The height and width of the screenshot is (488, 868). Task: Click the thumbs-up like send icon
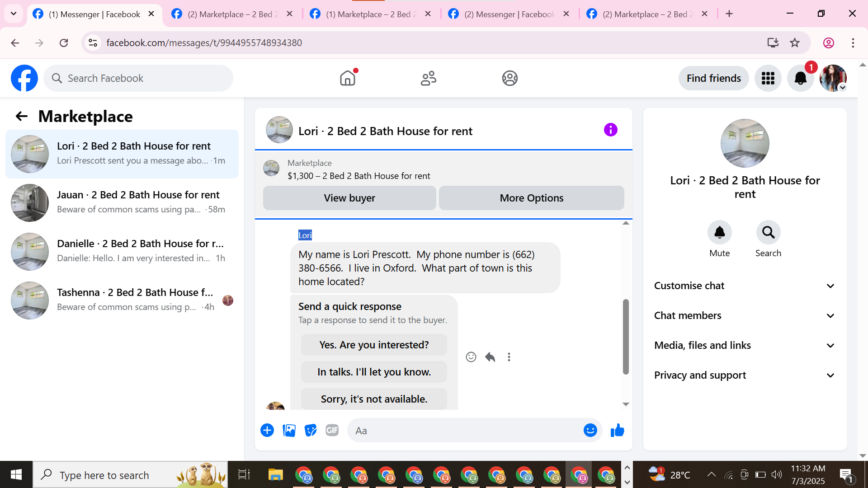(x=617, y=431)
